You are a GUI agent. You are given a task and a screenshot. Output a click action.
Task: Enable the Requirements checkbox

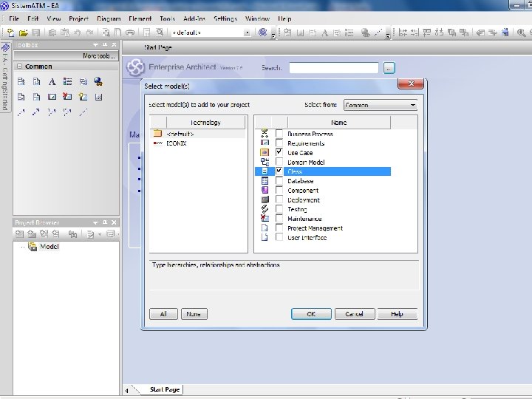[x=279, y=143]
